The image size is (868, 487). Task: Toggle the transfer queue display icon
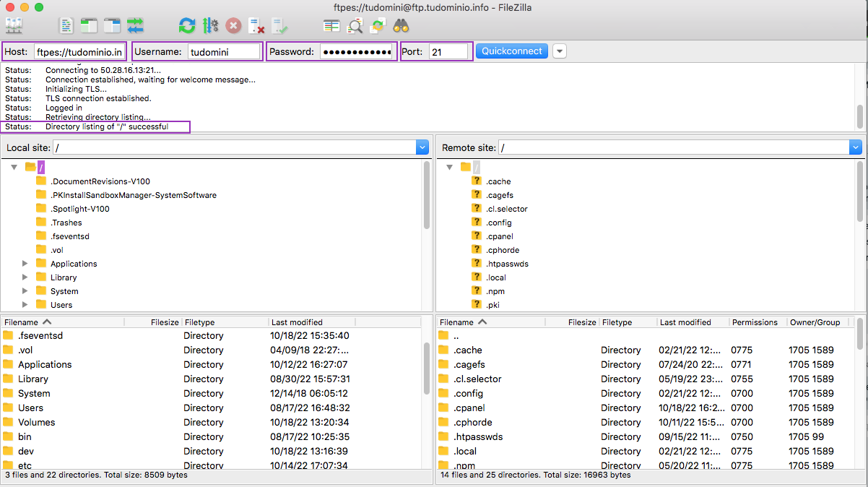point(135,26)
